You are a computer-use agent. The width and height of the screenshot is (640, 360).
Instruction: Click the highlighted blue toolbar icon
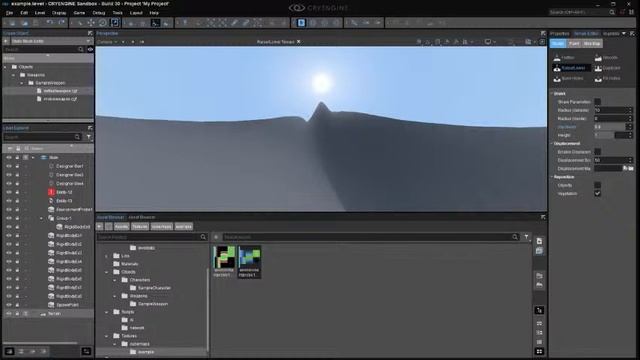tap(301, 23)
